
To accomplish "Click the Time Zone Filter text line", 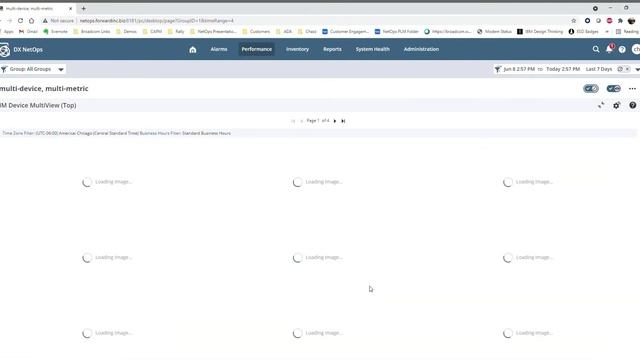I will click(x=117, y=133).
